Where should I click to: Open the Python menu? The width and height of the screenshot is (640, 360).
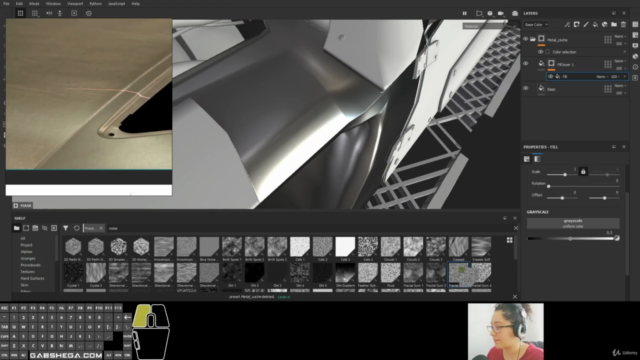click(96, 4)
